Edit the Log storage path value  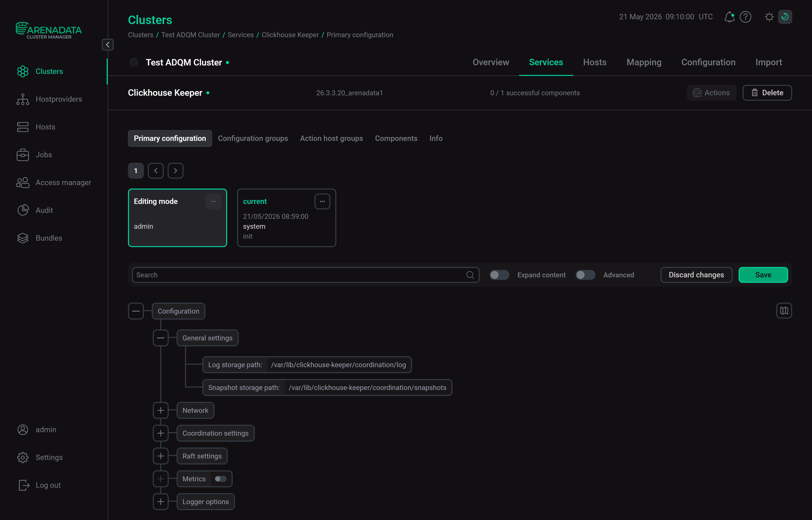pyautogui.click(x=339, y=365)
